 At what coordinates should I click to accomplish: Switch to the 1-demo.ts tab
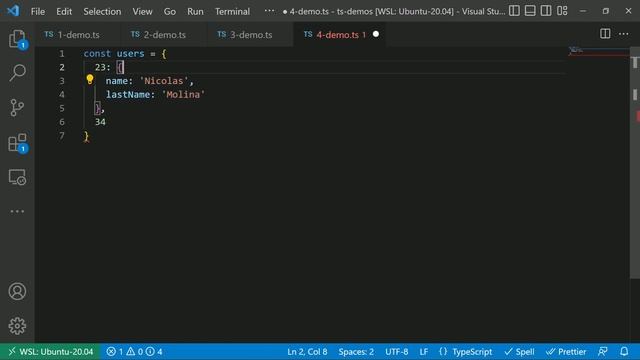[78, 35]
